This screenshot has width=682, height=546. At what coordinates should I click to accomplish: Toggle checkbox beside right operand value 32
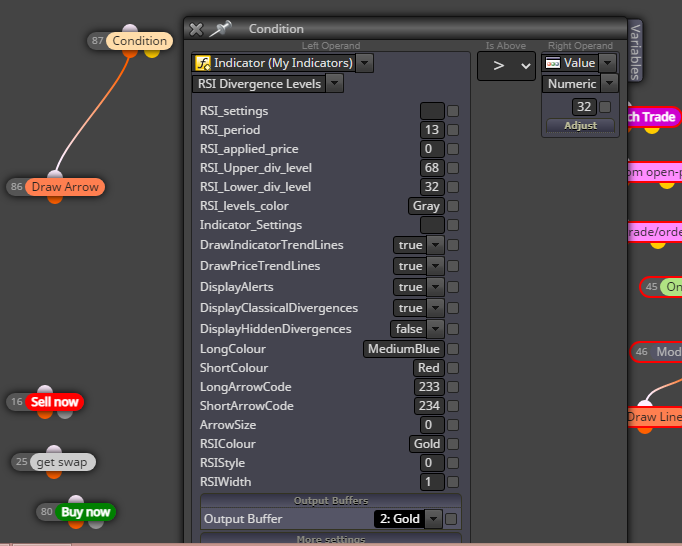(x=605, y=107)
